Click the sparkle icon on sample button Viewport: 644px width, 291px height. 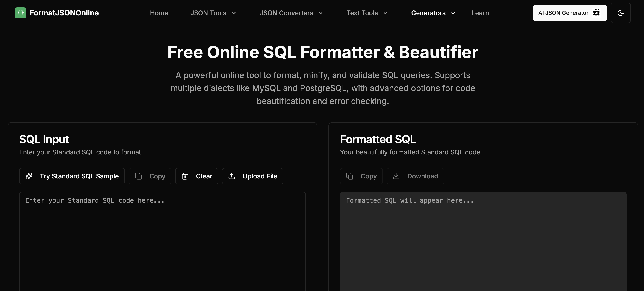(29, 176)
